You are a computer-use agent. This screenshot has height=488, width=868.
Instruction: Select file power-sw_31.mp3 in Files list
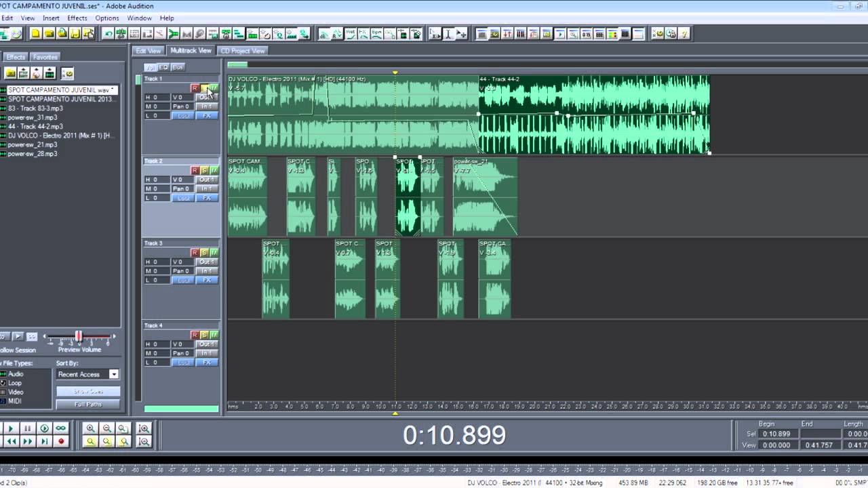[33, 117]
